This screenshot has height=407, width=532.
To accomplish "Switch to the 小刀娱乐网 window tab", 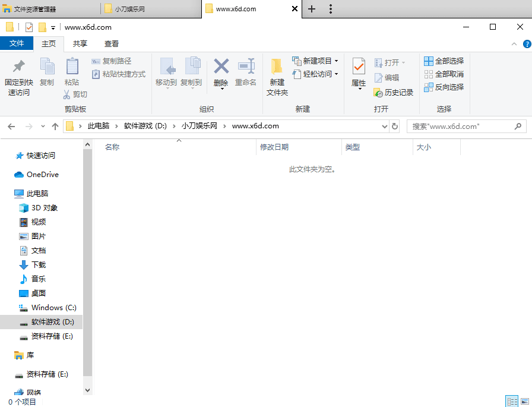I will tap(150, 9).
